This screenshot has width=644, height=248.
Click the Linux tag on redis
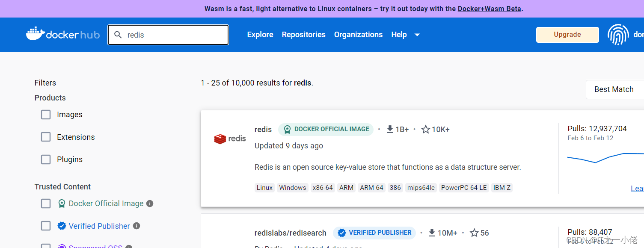264,188
